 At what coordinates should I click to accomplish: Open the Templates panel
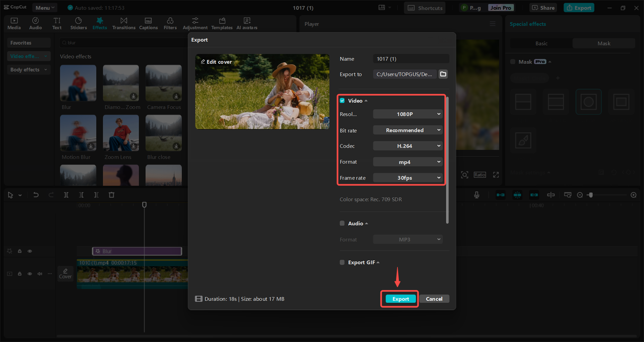coord(222,23)
